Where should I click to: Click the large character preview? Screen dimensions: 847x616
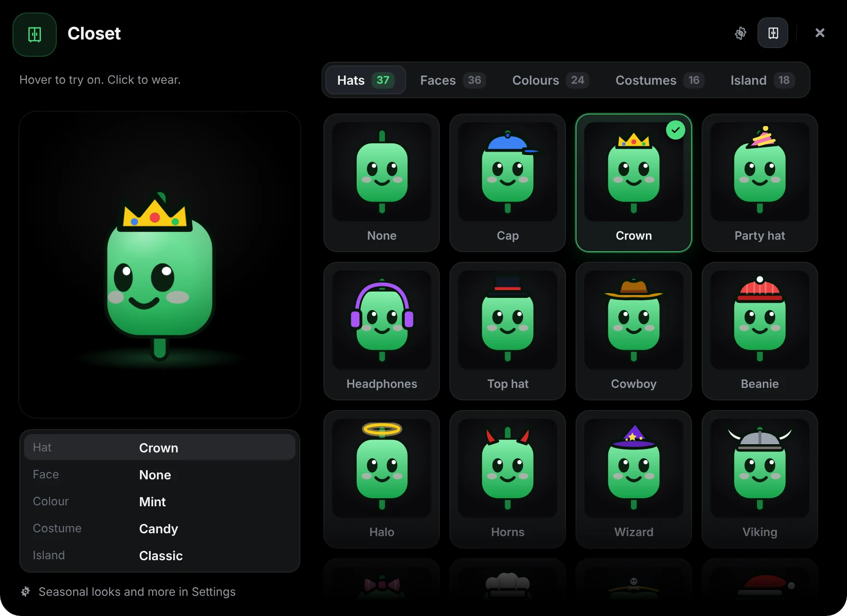tap(160, 265)
